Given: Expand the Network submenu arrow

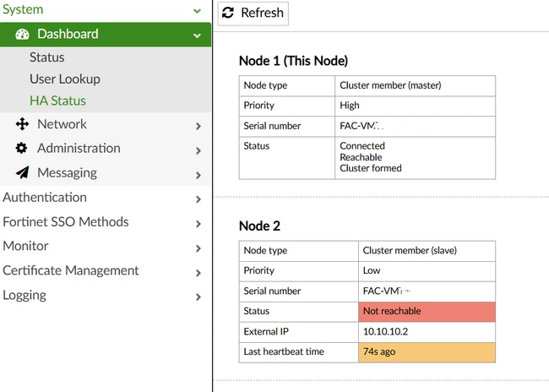Looking at the screenshot, I should (198, 126).
